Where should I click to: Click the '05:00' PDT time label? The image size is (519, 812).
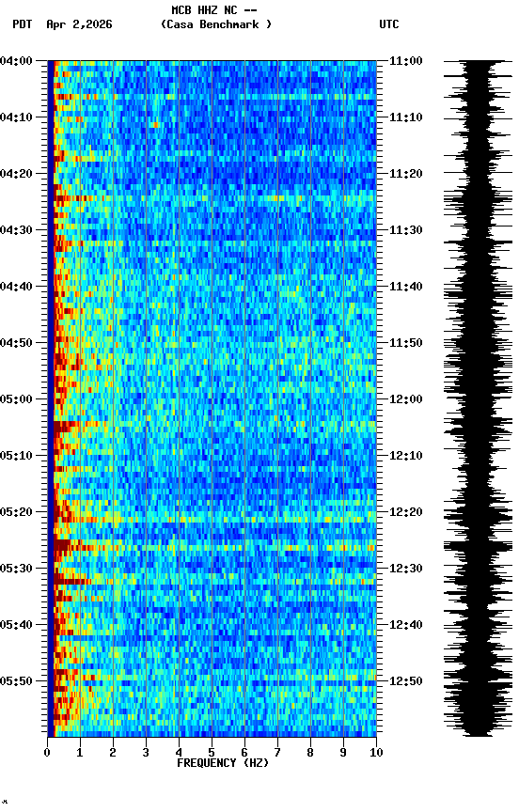tap(16, 399)
